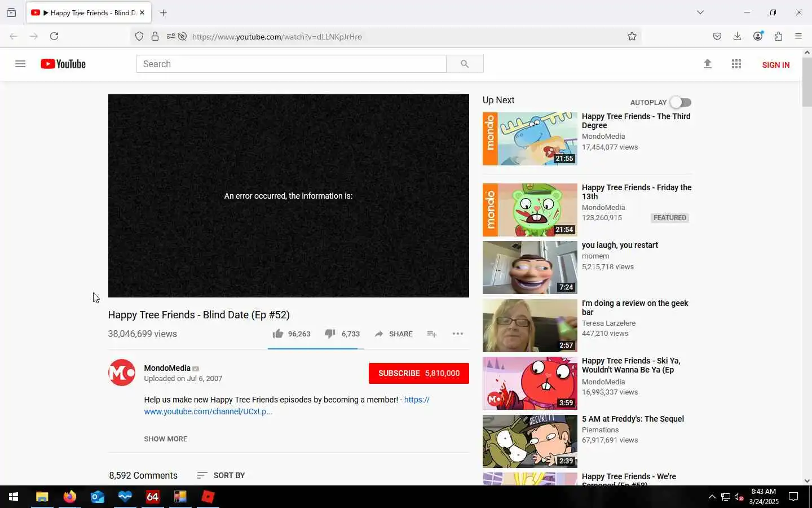Open the list all tabs dropdown
The image size is (812, 508).
(700, 12)
